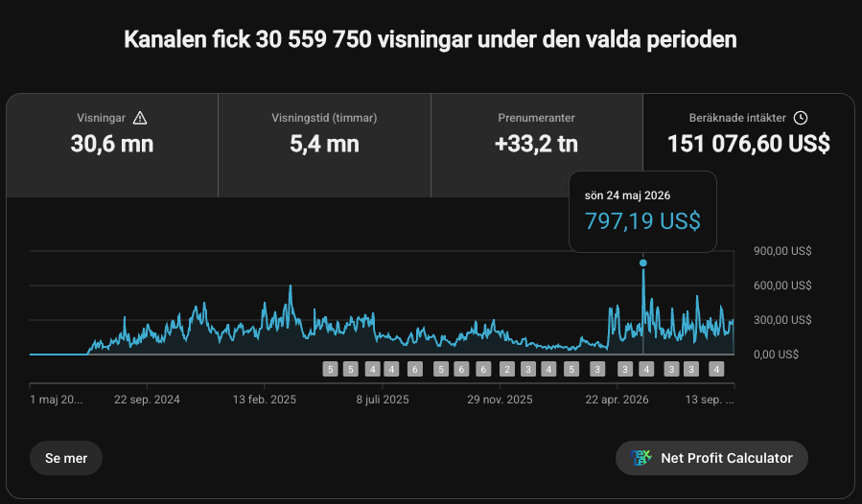Click the tooltip date sön 24 maj 2026
Screen dimensions: 862x504
[627, 195]
